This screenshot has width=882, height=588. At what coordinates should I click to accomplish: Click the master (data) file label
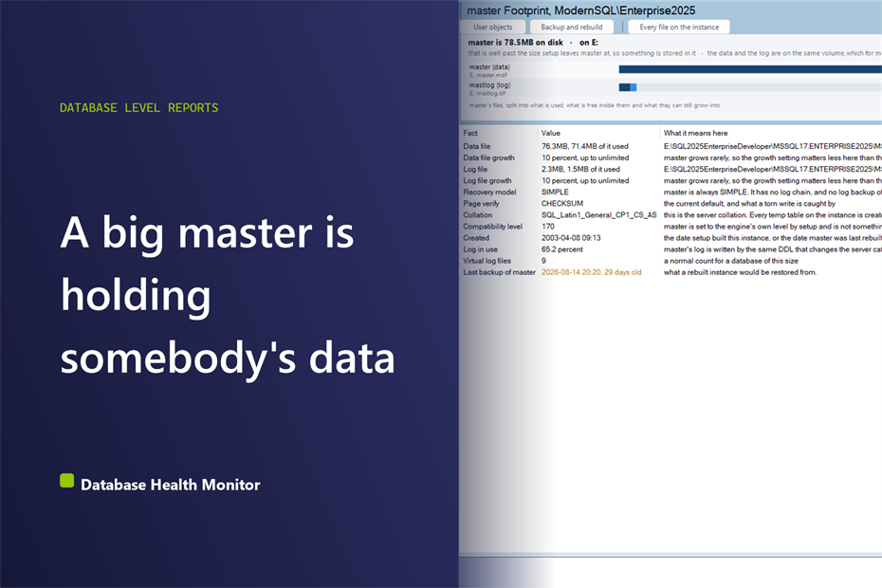click(489, 67)
